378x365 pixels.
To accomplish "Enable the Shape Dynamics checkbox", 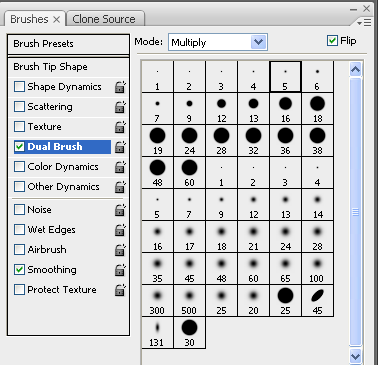I will [x=19, y=87].
